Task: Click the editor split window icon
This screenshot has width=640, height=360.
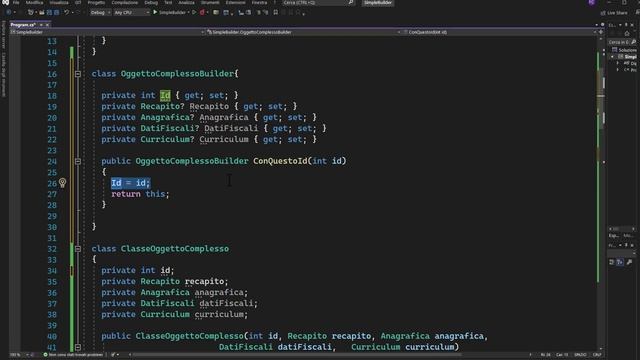Action: (x=601, y=32)
